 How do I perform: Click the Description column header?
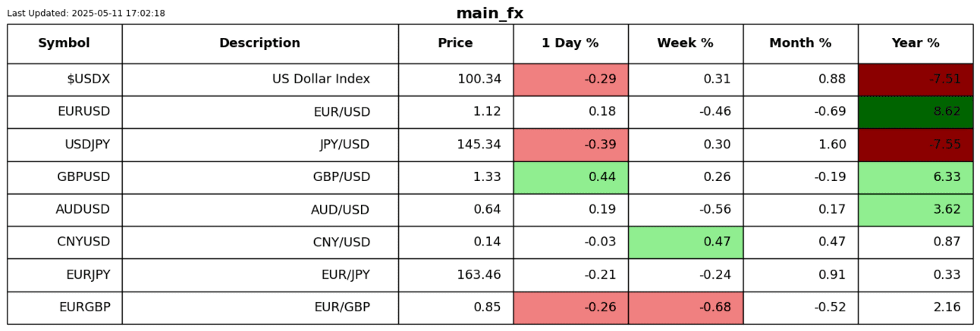pyautogui.click(x=259, y=43)
